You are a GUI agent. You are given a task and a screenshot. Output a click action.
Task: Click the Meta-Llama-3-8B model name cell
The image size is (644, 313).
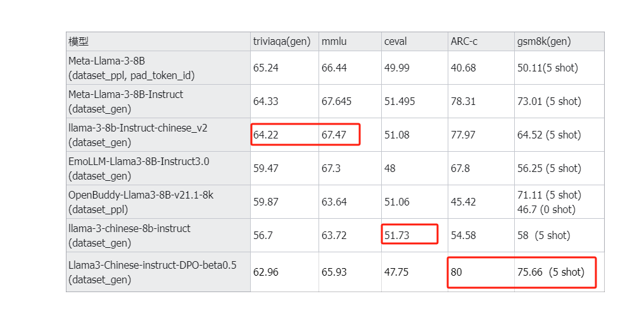[158, 68]
